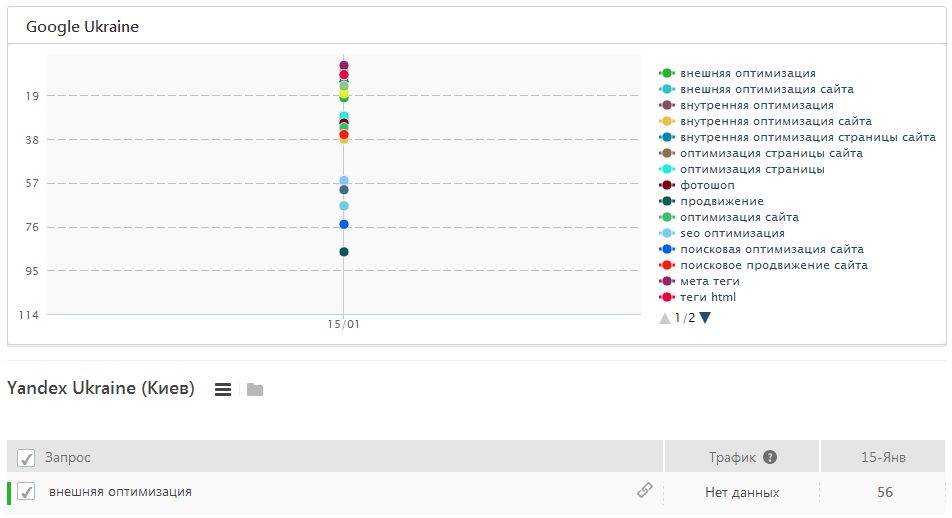Click the list view icon beside Yandex Ukraine
This screenshot has width=952, height=518.
point(223,389)
